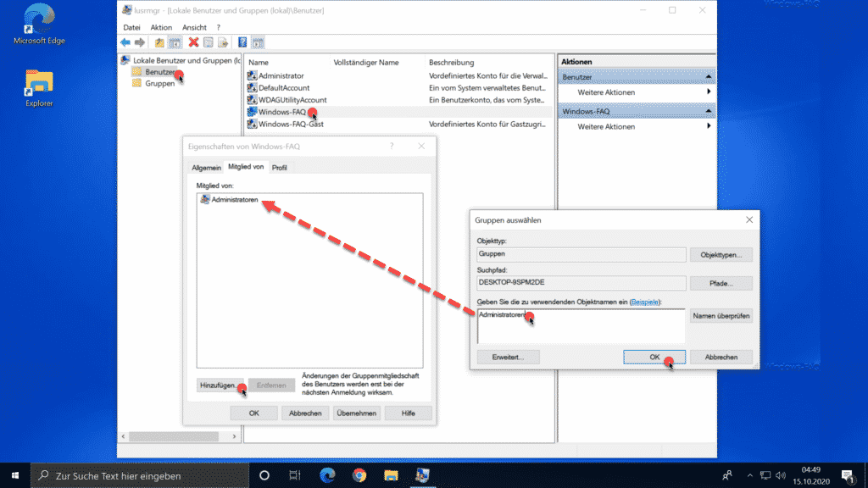Switch to the Allgemein tab
Viewport: 868px width, 488px height.
pyautogui.click(x=206, y=168)
